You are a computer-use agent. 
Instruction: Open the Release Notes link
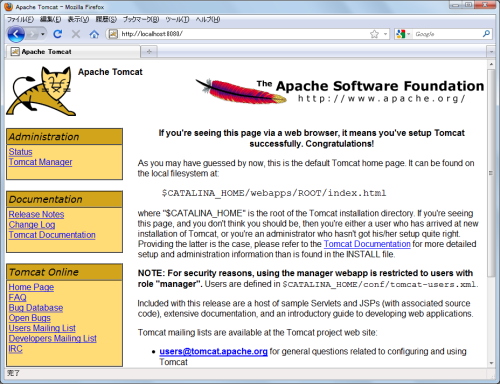tap(36, 214)
